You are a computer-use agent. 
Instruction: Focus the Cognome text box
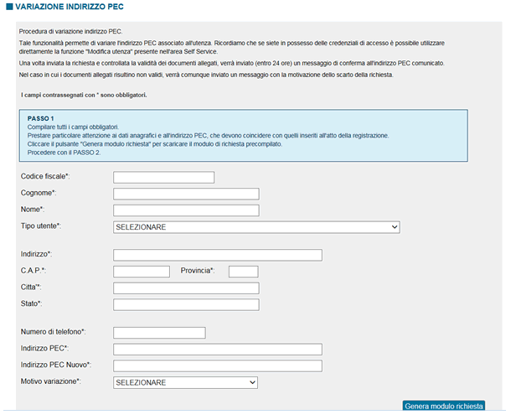(x=186, y=194)
